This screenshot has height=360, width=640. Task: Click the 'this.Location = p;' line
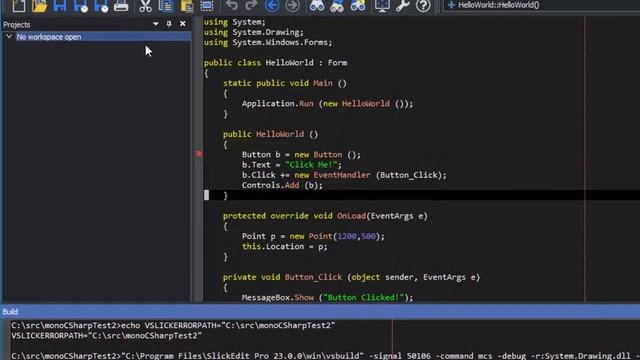[x=284, y=247]
